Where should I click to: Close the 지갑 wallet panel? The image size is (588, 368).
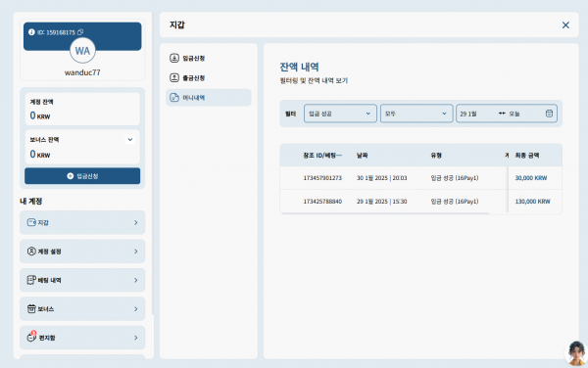click(565, 25)
